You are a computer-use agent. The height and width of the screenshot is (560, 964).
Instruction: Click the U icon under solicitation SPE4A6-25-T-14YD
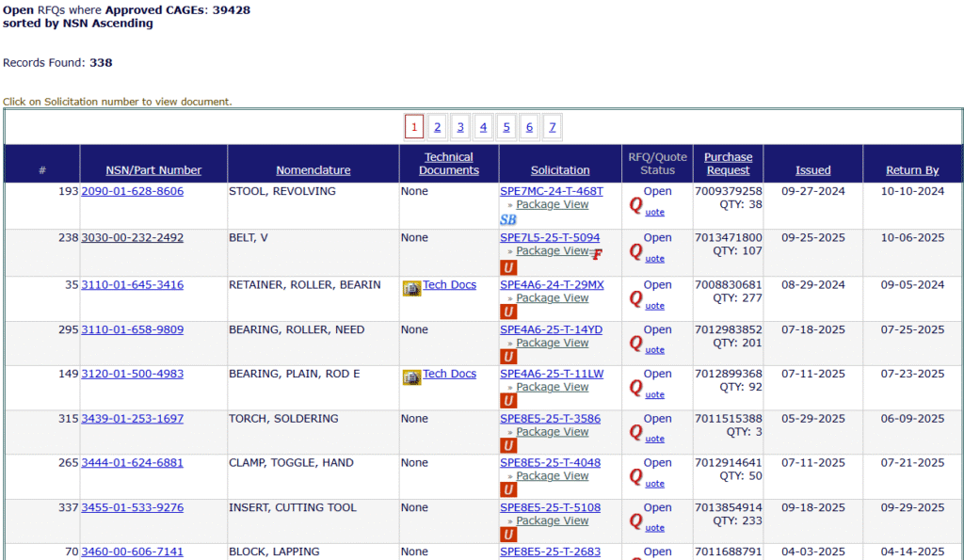tap(508, 357)
